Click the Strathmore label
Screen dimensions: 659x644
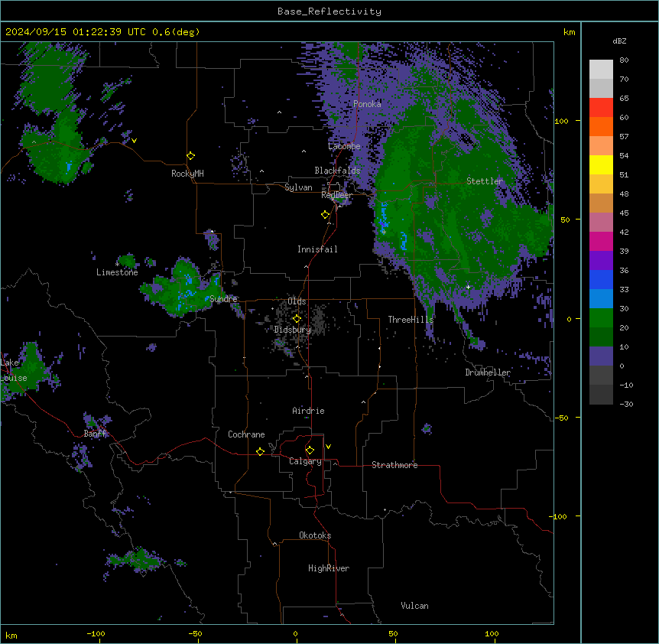point(394,465)
